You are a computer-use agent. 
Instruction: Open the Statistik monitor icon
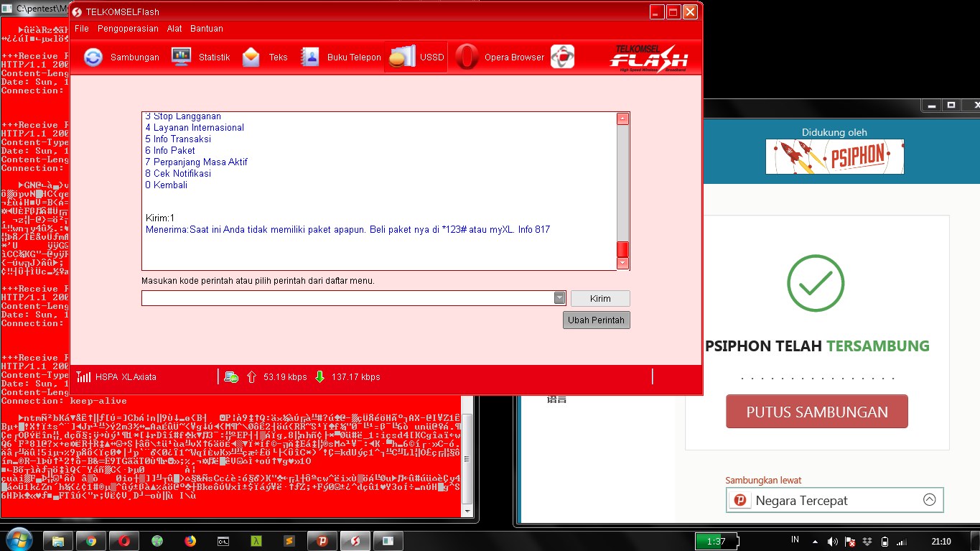(181, 57)
